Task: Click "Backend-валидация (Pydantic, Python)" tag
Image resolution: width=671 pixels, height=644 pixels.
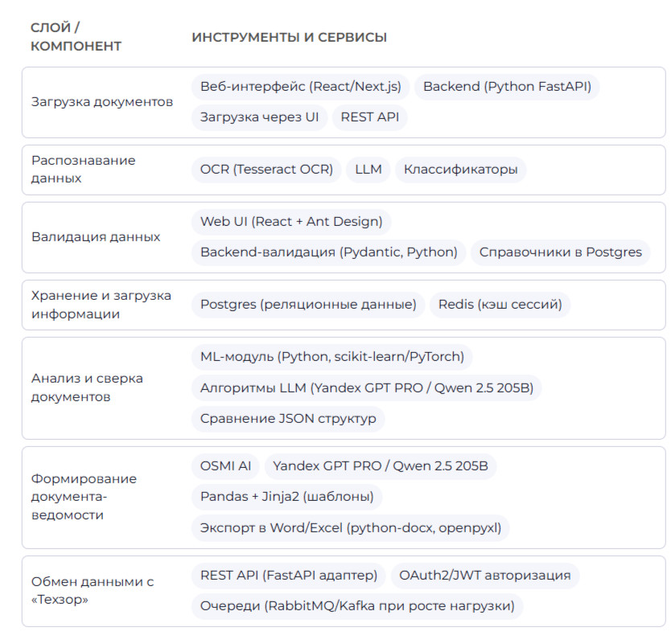Action: 328,252
